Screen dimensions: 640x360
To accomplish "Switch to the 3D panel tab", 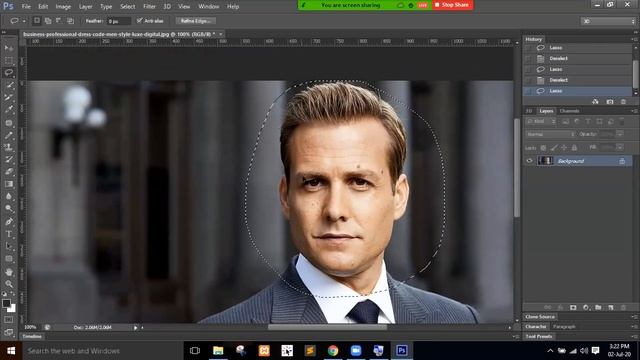I will (x=529, y=111).
